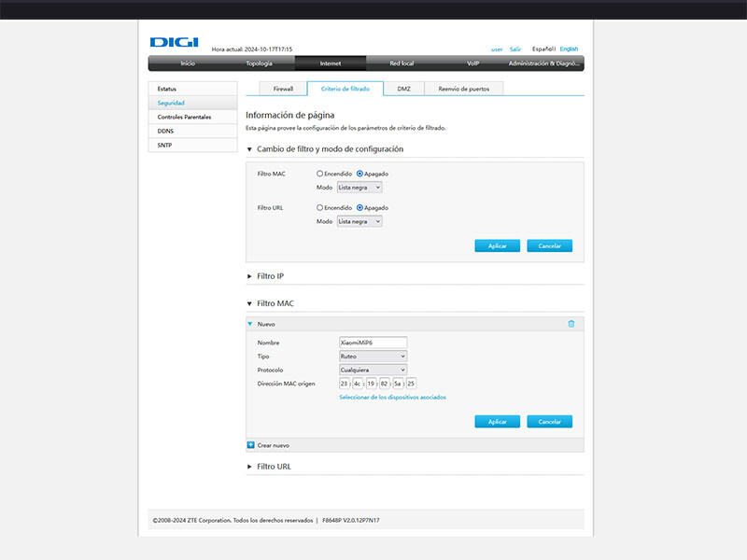Focus the Nombre field with XiaomiMiP6
The width and height of the screenshot is (747, 560).
[x=373, y=343]
